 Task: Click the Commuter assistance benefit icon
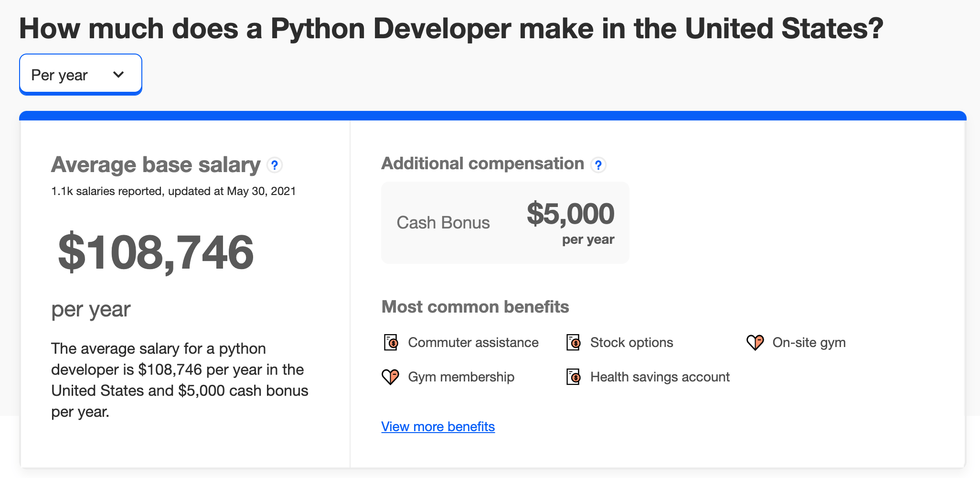pyautogui.click(x=391, y=342)
